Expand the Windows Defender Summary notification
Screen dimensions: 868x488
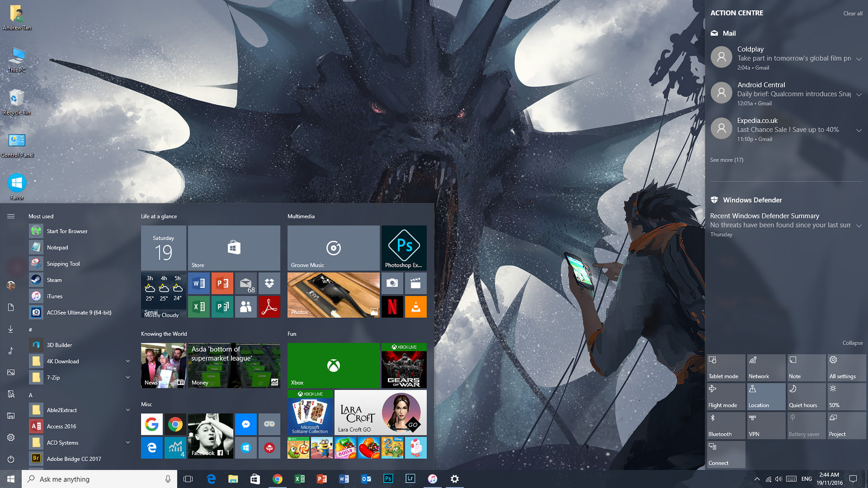[x=859, y=226]
